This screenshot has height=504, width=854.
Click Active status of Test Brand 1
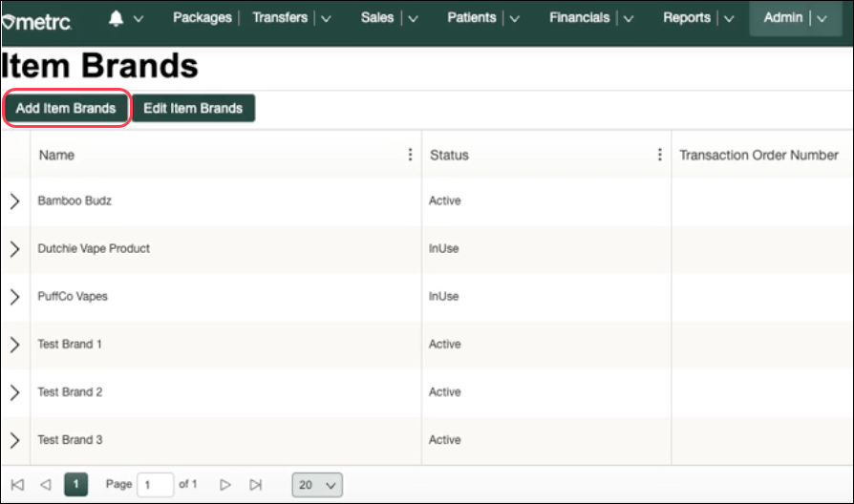tap(444, 345)
